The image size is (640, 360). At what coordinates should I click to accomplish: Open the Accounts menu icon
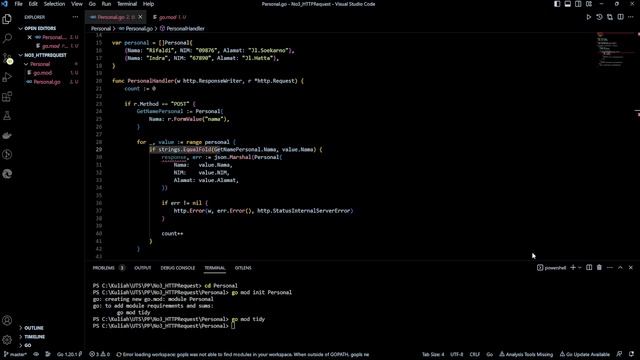pos(7,320)
